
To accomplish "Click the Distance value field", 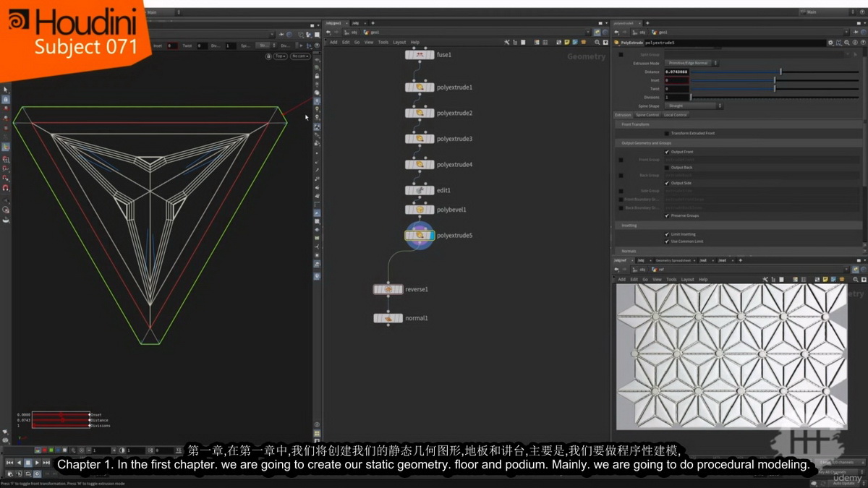I will click(676, 72).
